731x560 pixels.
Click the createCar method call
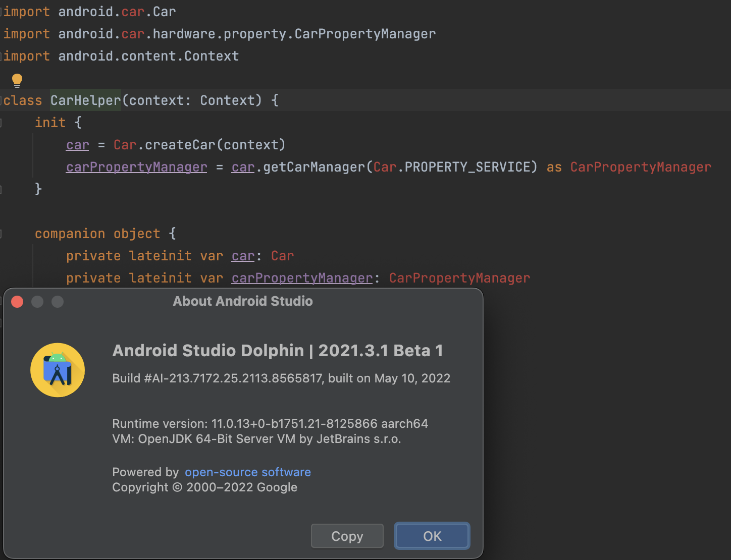click(x=180, y=145)
